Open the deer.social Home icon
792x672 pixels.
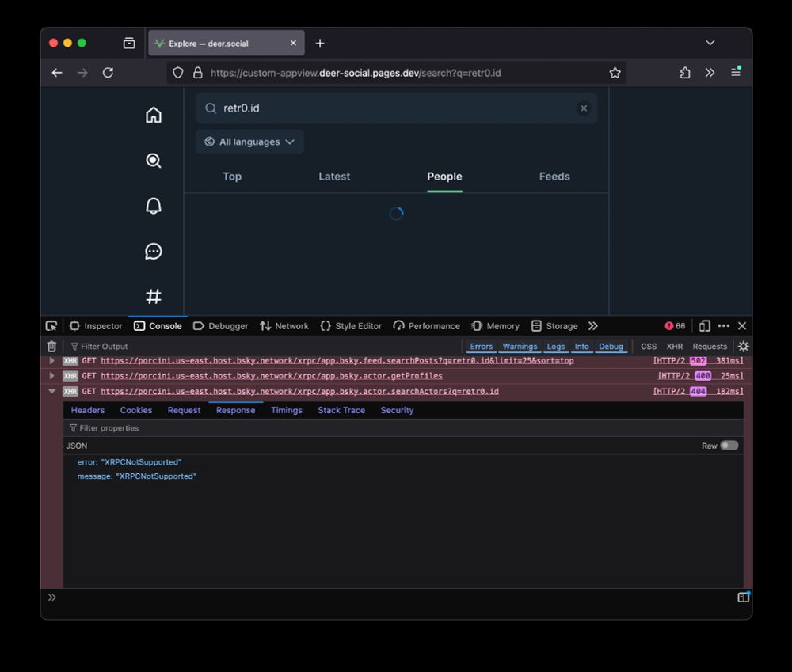154,115
